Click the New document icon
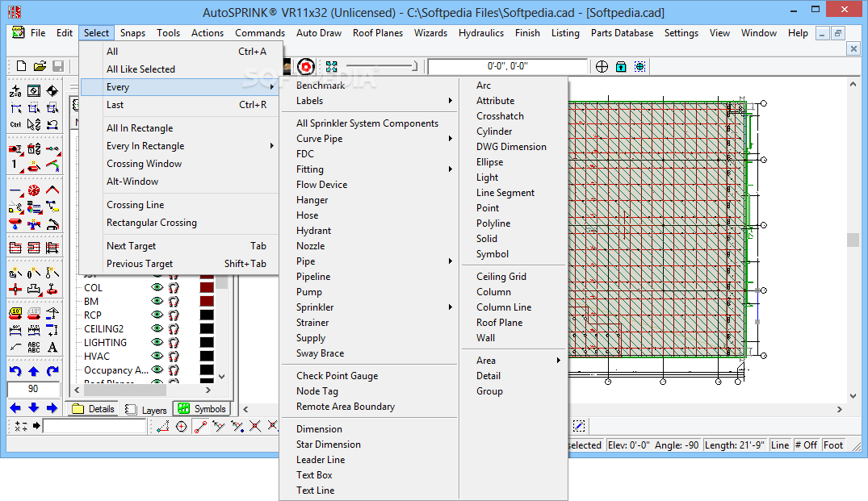The width and height of the screenshot is (868, 501). tap(21, 66)
